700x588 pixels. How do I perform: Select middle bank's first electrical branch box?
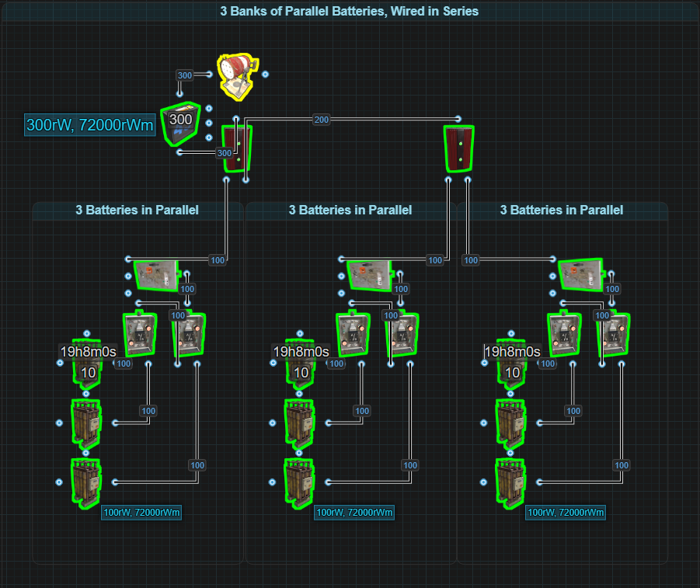tap(353, 333)
